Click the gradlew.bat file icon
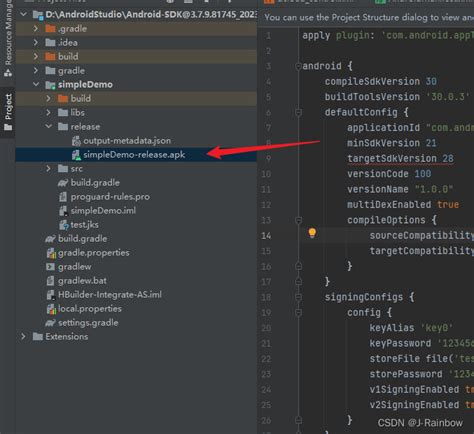This screenshot has height=434, width=474. click(x=50, y=281)
